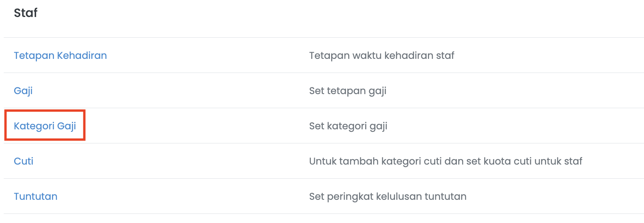644x223 pixels.
Task: Click the 'Set tetapan gaji' description text
Action: 348,90
